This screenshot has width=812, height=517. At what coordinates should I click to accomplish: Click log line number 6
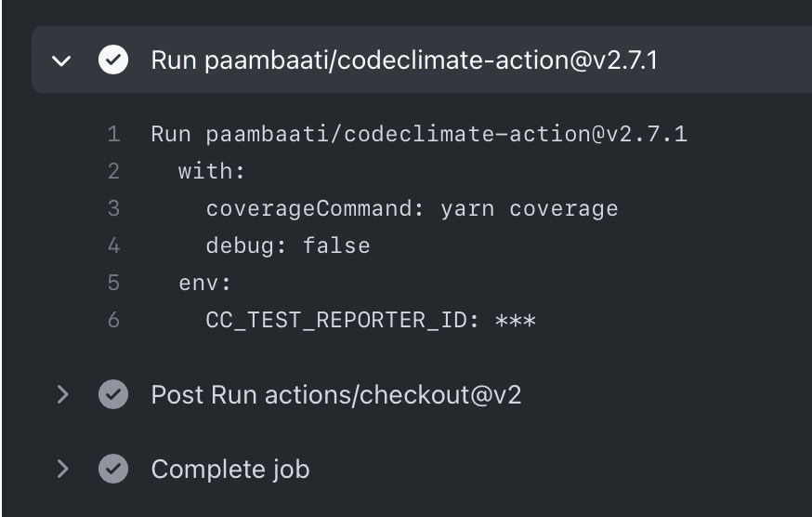114,321
